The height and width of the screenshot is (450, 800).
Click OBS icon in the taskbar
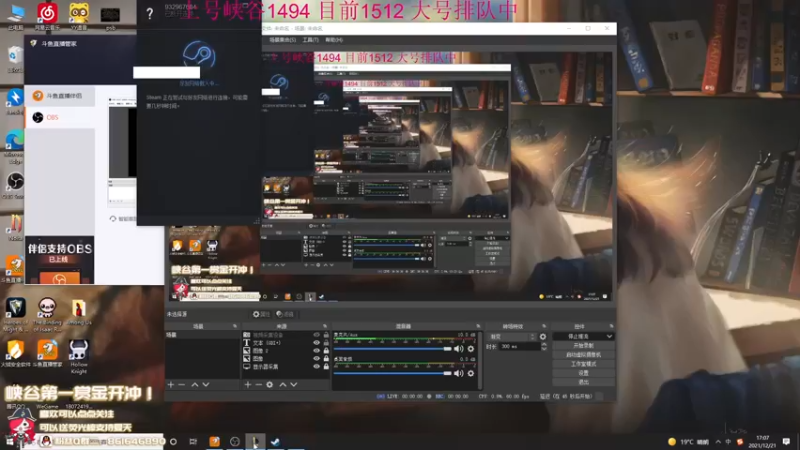[x=235, y=441]
